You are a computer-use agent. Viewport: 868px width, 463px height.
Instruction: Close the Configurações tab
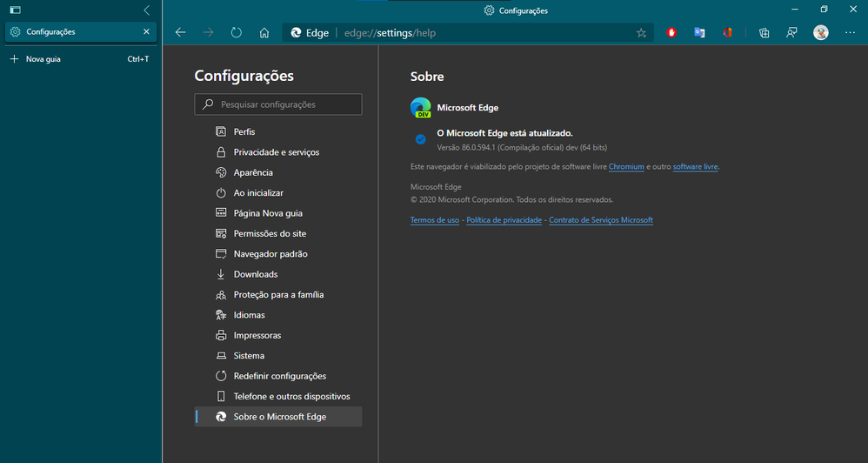(x=147, y=31)
